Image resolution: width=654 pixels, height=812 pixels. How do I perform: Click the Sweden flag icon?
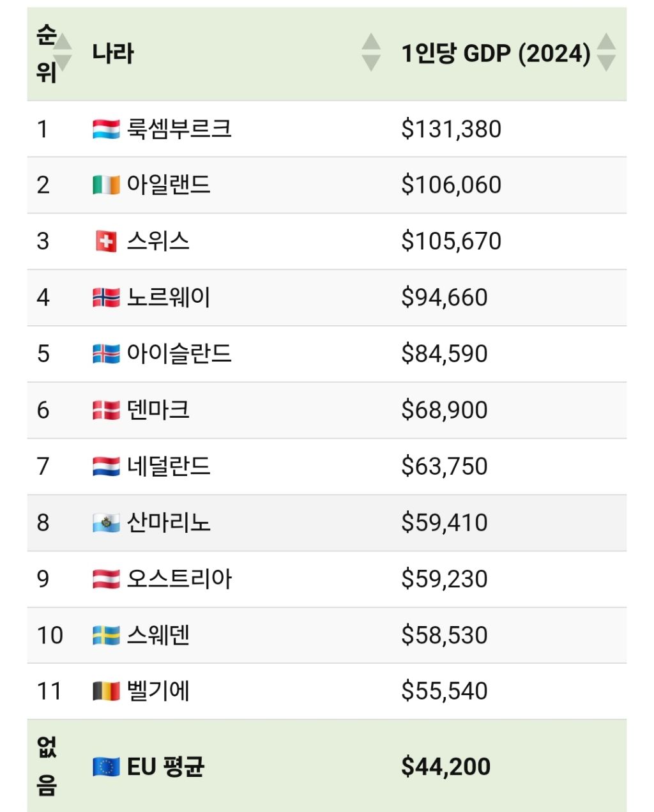click(106, 636)
